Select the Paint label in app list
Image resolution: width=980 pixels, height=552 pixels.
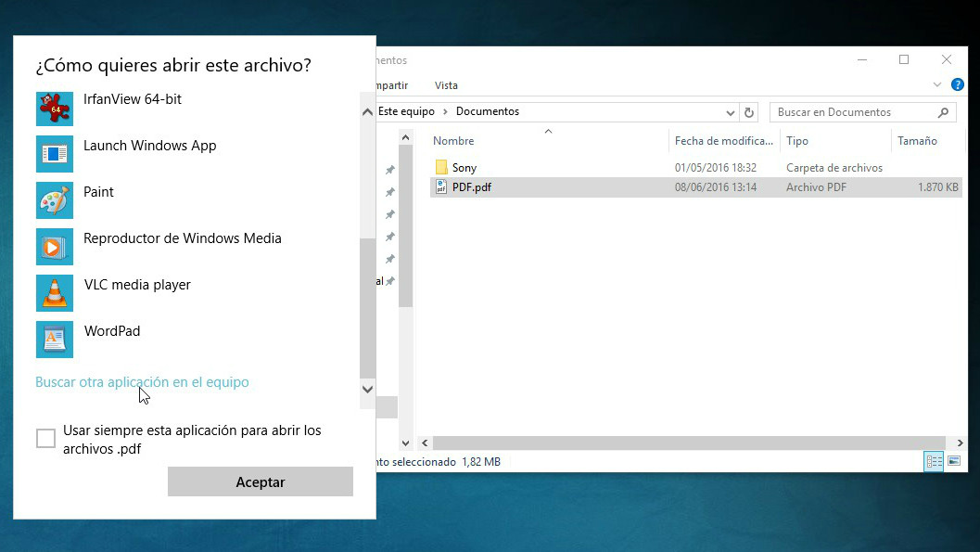coord(99,192)
